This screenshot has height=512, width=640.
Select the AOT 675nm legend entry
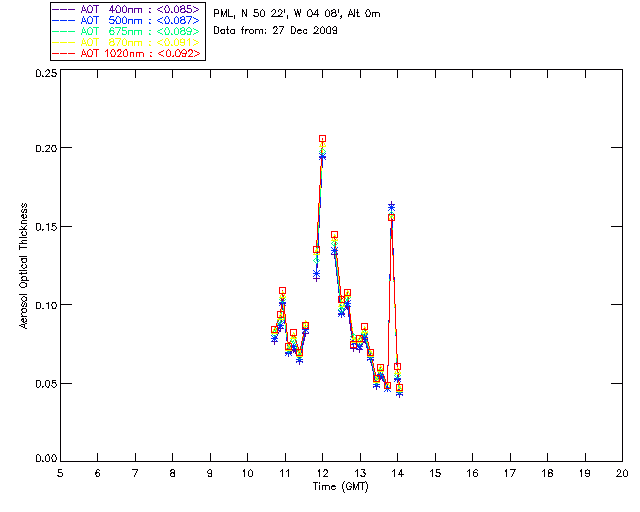[x=127, y=31]
